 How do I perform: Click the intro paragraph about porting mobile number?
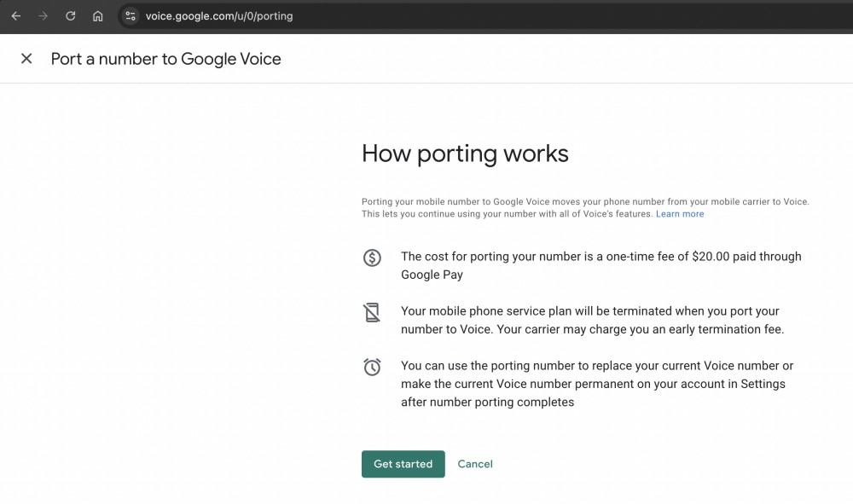[x=585, y=208]
